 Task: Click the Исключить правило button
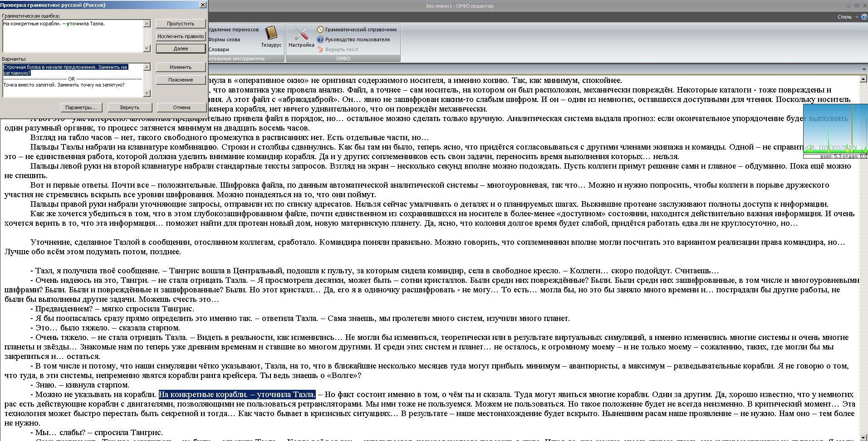(x=181, y=36)
